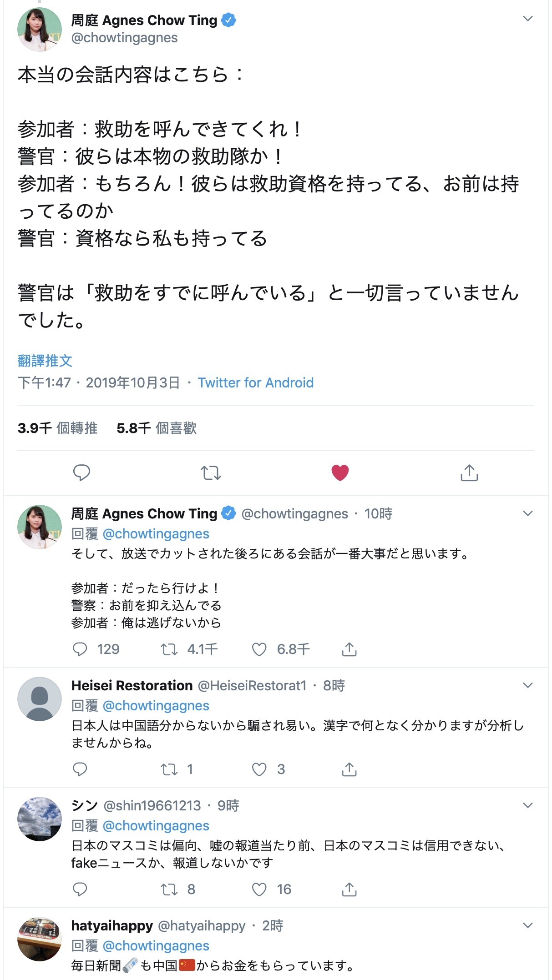Like Heisei Restoration's reply

(x=259, y=769)
